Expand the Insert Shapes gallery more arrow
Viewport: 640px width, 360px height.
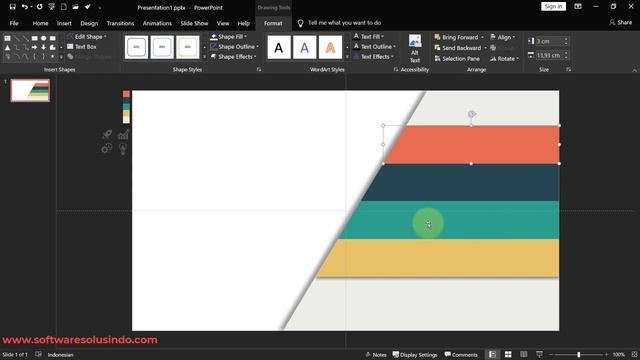[61, 56]
